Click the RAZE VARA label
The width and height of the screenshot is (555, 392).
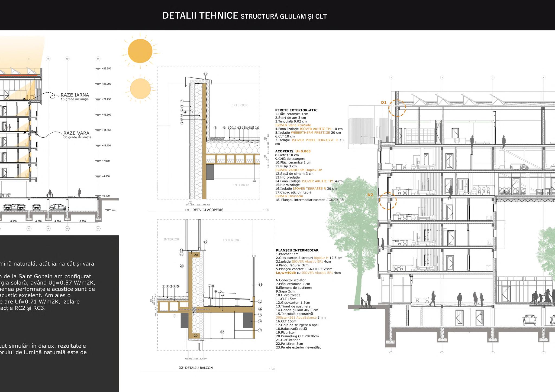click(76, 133)
